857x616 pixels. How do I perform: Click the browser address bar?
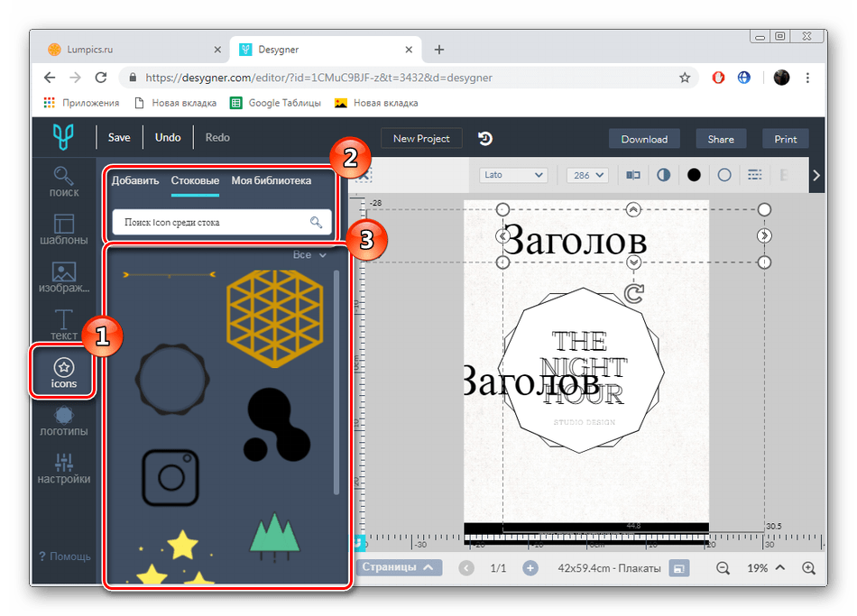tap(409, 78)
